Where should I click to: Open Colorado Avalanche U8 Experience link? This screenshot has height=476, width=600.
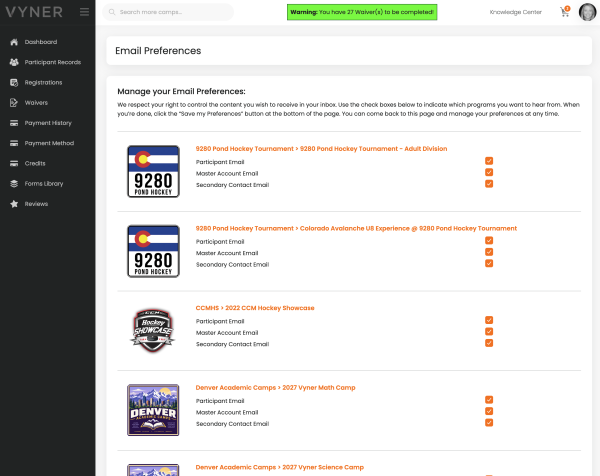[x=356, y=228]
